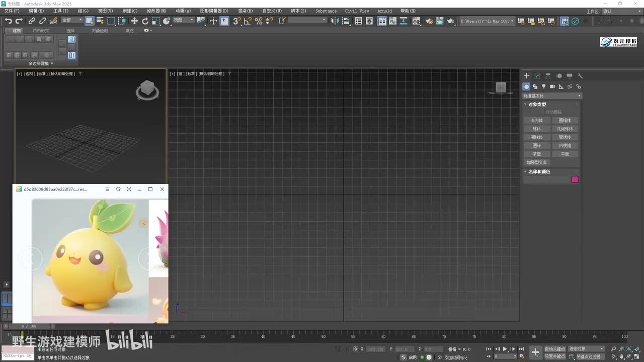
Task: Click the 圆柱体 cylinder button
Action: point(537,137)
